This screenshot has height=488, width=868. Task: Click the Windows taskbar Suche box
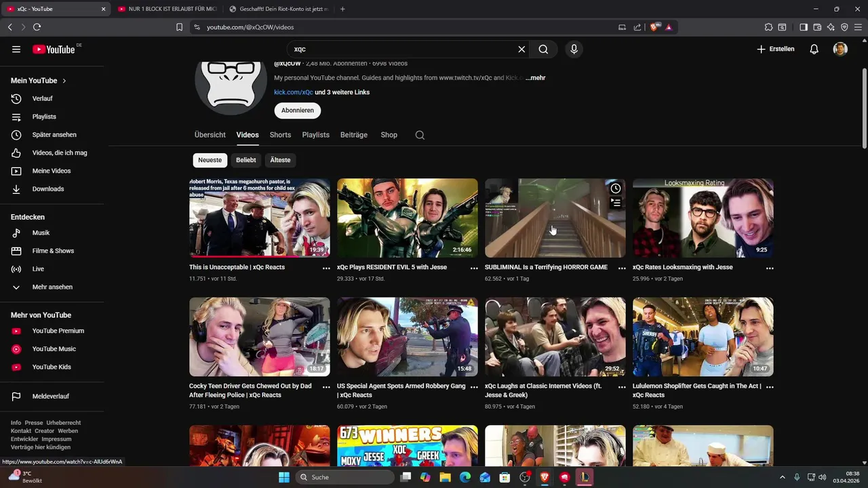point(345,477)
